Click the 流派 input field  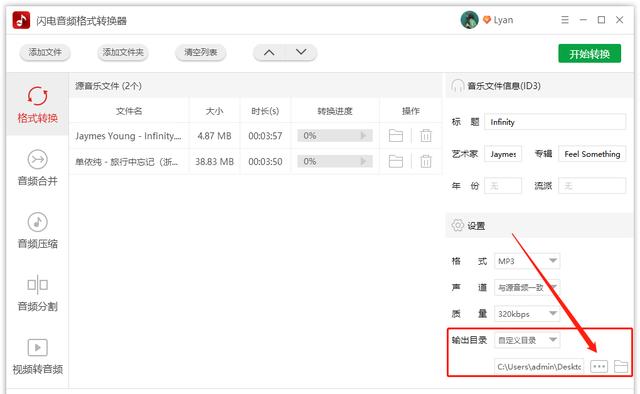pyautogui.click(x=592, y=186)
